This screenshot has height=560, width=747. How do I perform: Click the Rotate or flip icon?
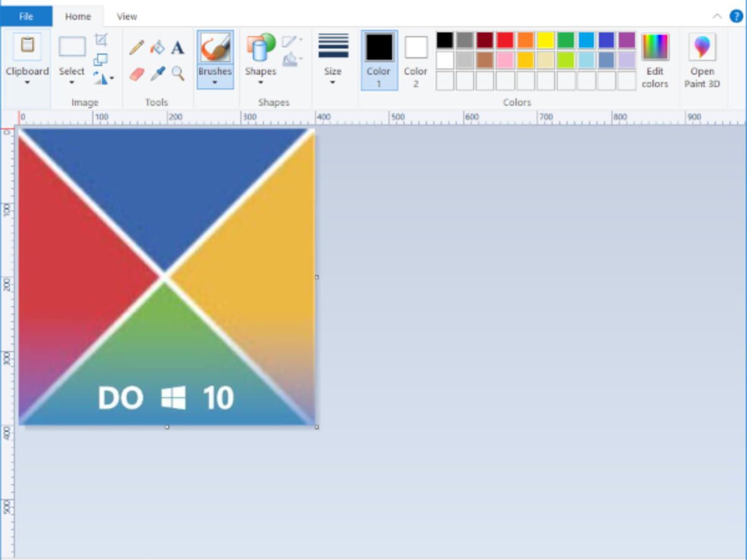[100, 78]
